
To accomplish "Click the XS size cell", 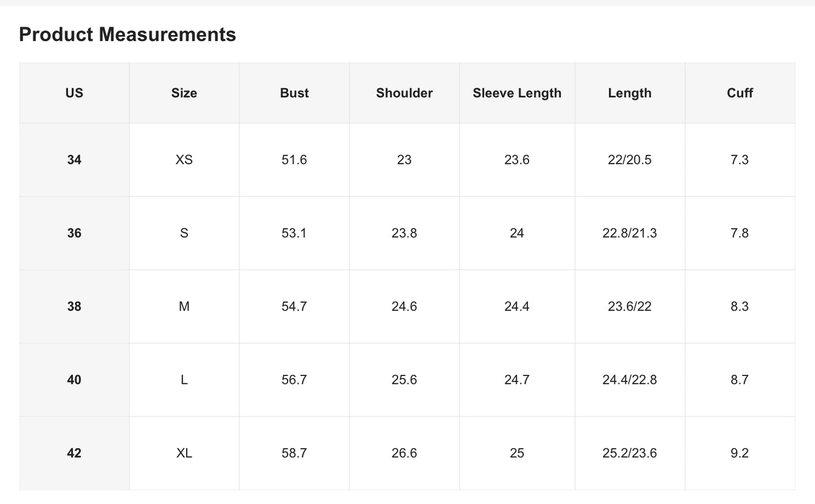I will [184, 160].
